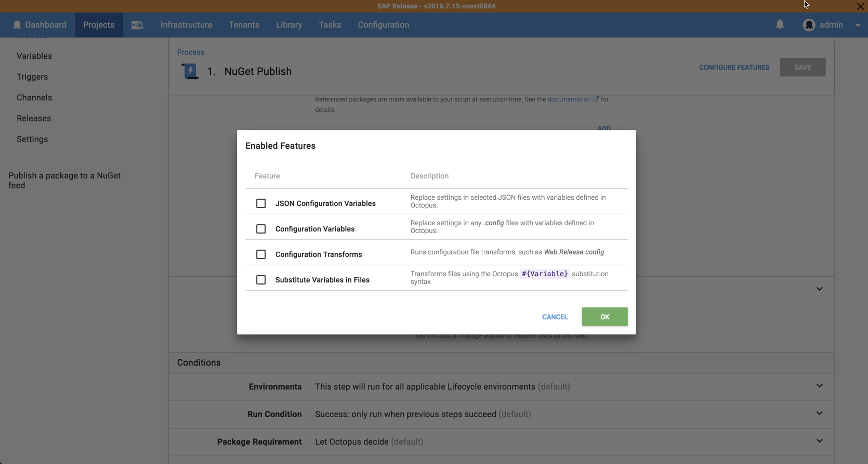
Task: Enable JSON Configuration Variables checkbox
Action: click(x=261, y=203)
